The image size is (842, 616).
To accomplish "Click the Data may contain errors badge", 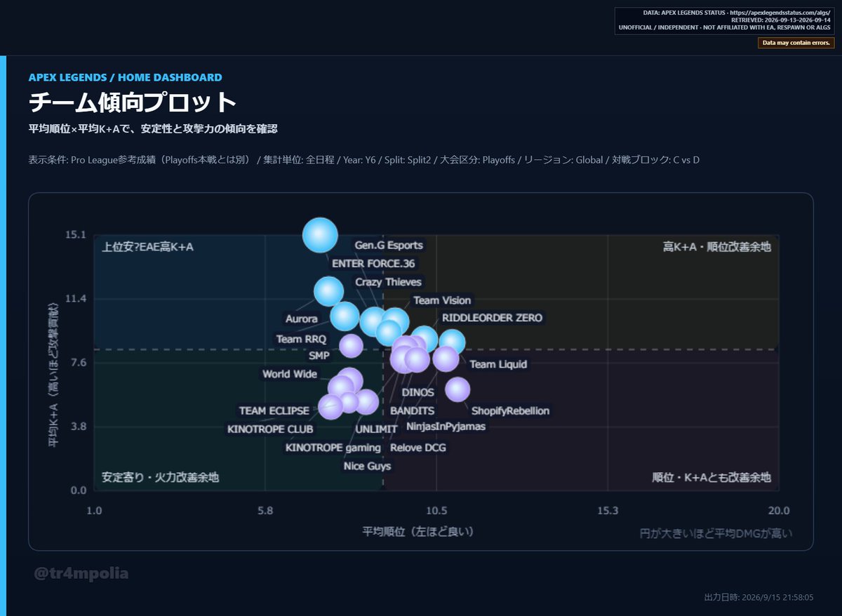I will [x=796, y=43].
